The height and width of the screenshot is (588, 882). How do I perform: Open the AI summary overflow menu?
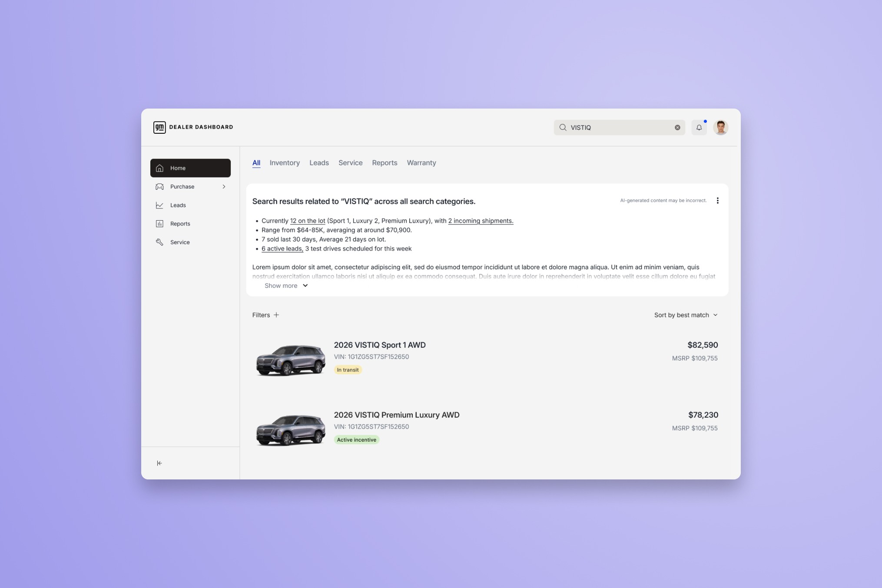point(718,200)
